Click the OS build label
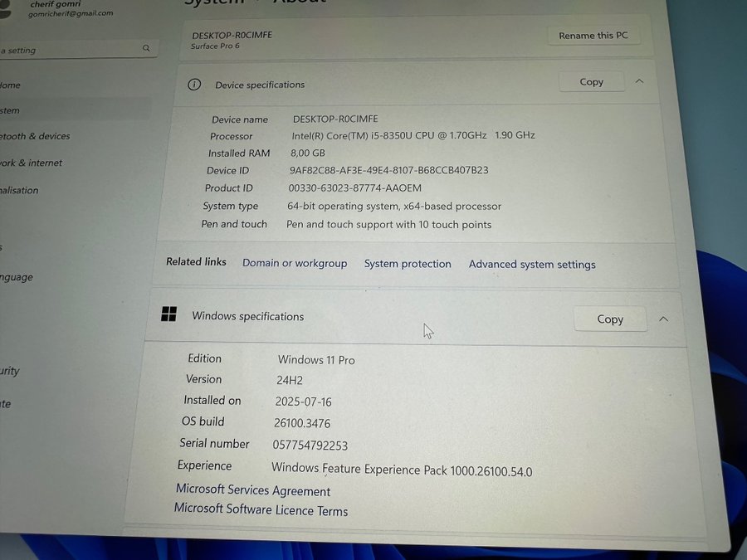The width and height of the screenshot is (747, 560). click(x=203, y=421)
